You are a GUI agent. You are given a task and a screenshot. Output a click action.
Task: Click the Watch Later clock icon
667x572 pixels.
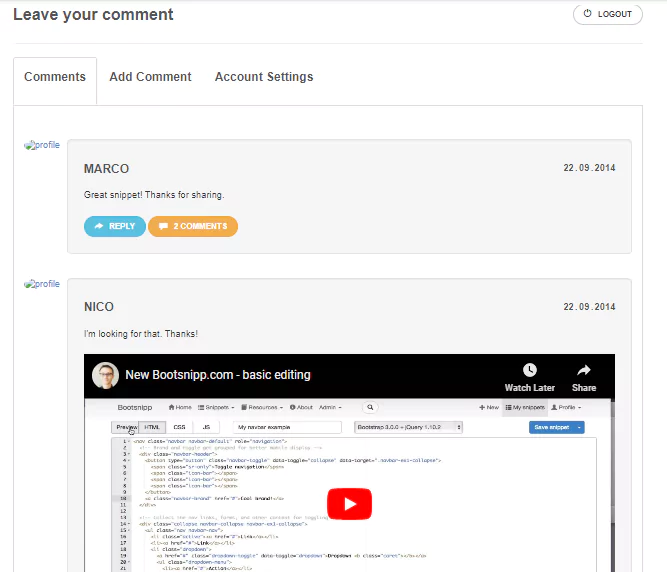pos(530,370)
